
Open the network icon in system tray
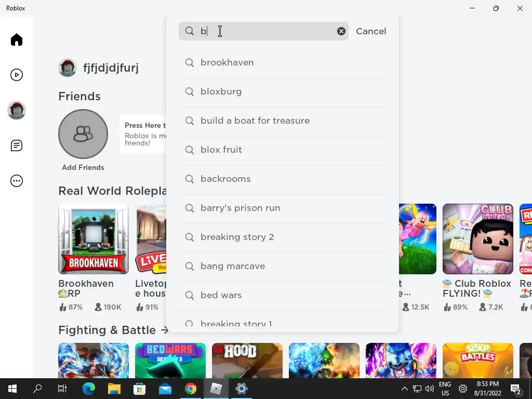click(x=417, y=389)
